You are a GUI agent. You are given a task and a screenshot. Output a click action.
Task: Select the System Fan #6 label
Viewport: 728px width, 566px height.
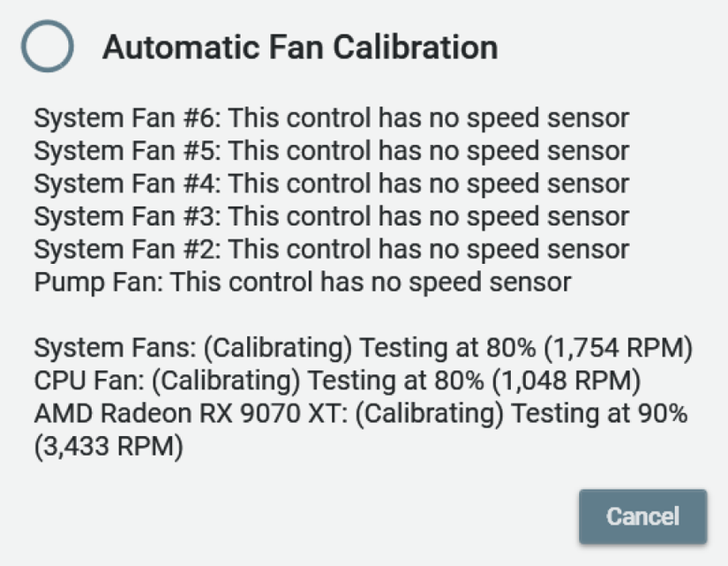128,118
